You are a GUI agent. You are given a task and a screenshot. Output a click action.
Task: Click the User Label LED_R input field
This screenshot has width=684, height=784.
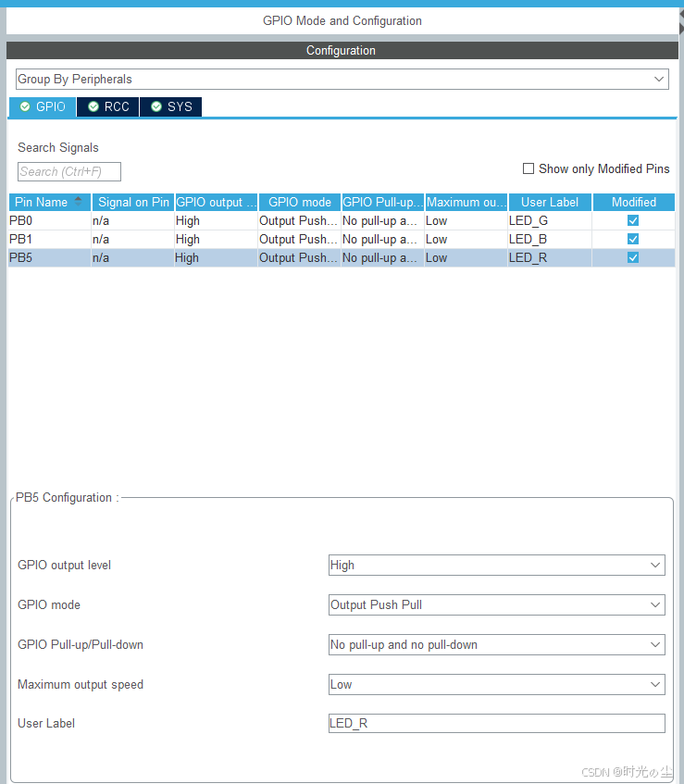[x=496, y=724]
